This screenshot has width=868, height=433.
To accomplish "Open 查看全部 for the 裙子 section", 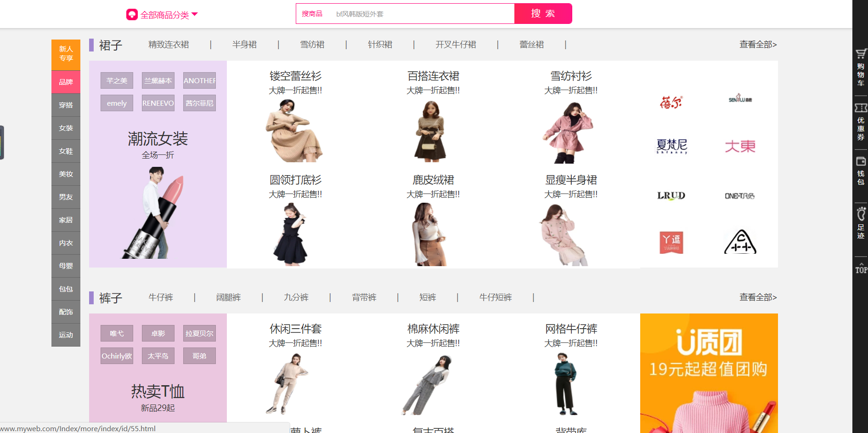I will (758, 45).
